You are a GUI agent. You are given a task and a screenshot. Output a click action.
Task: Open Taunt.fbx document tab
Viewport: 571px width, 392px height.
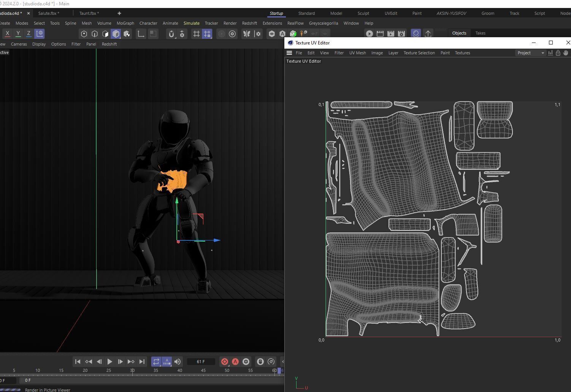click(89, 13)
